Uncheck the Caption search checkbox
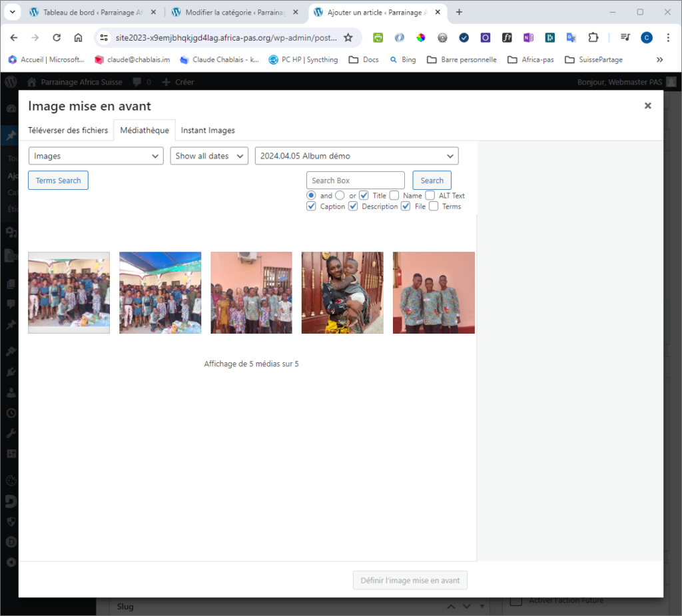682x616 pixels. tap(311, 206)
